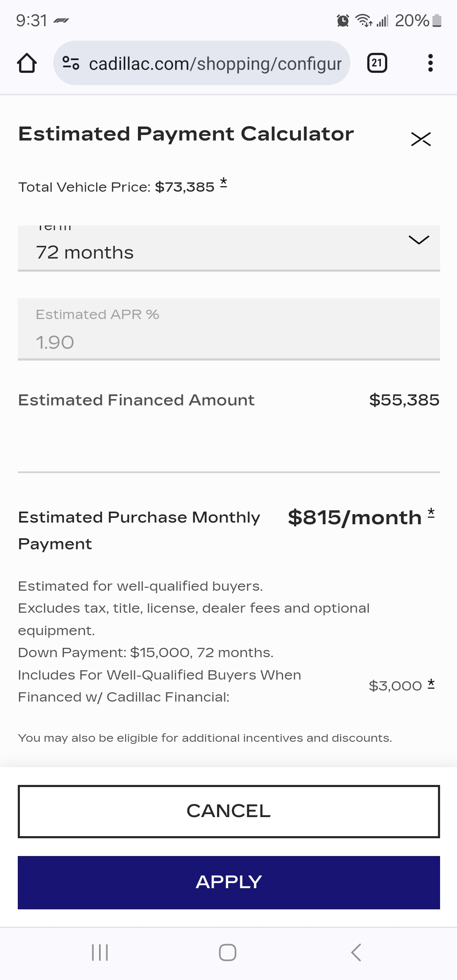Expand the Term dropdown chevron

point(419,240)
